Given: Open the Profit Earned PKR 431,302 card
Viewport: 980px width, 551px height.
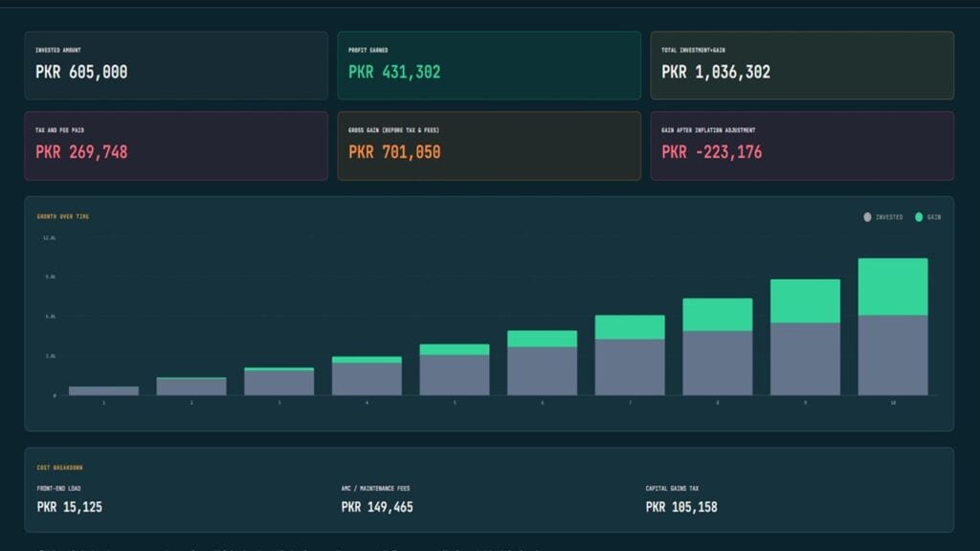Looking at the screenshot, I should click(x=489, y=66).
